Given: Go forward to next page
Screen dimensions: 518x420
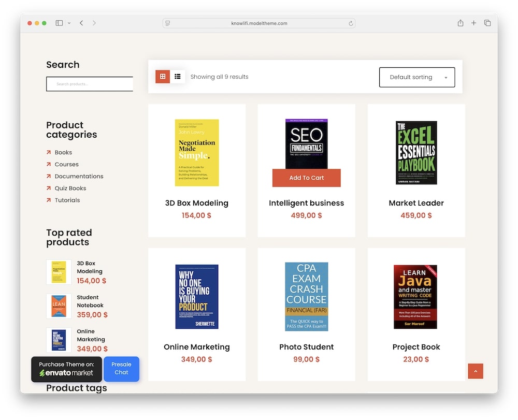Looking at the screenshot, I should coord(94,23).
